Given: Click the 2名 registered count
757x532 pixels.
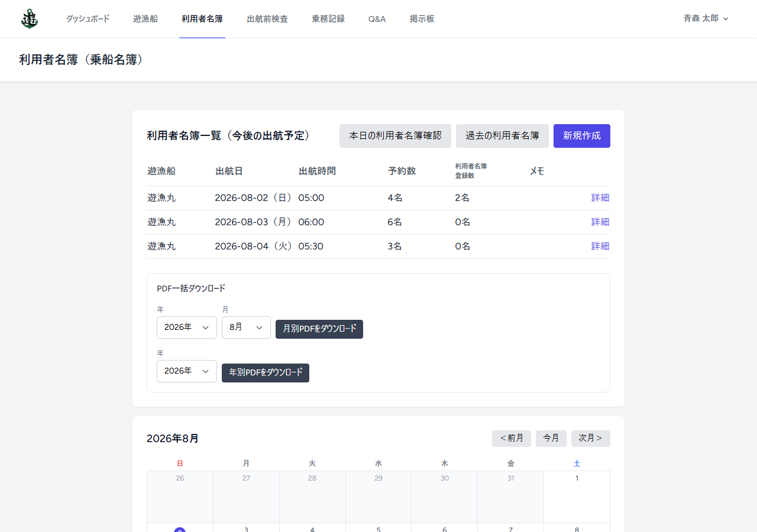Looking at the screenshot, I should click(x=462, y=198).
